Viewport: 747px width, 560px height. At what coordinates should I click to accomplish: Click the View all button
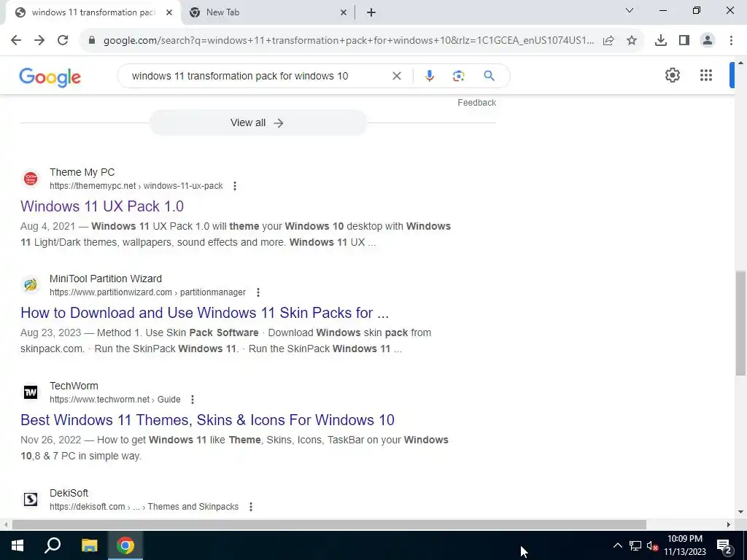[258, 122]
